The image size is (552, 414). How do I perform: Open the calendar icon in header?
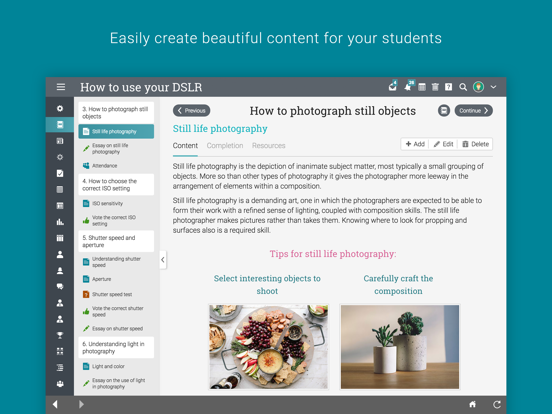click(x=422, y=87)
